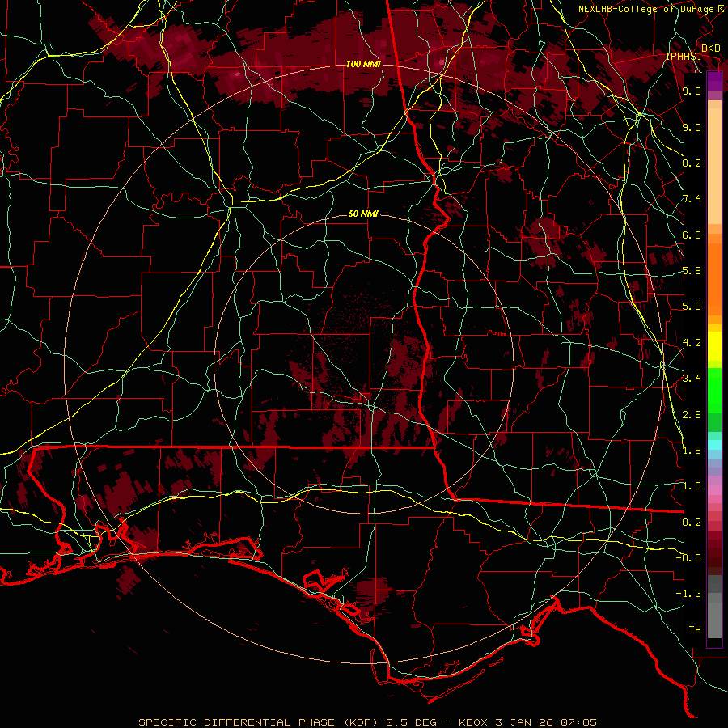Click the 2.6 color scale label
Screen dimensions: 728x728
pyautogui.click(x=692, y=415)
